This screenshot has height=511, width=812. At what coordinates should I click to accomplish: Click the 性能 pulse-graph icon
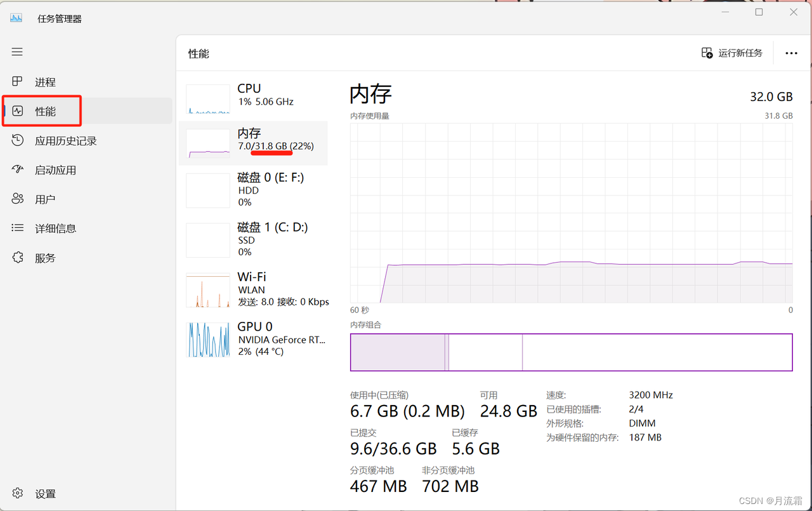[18, 111]
